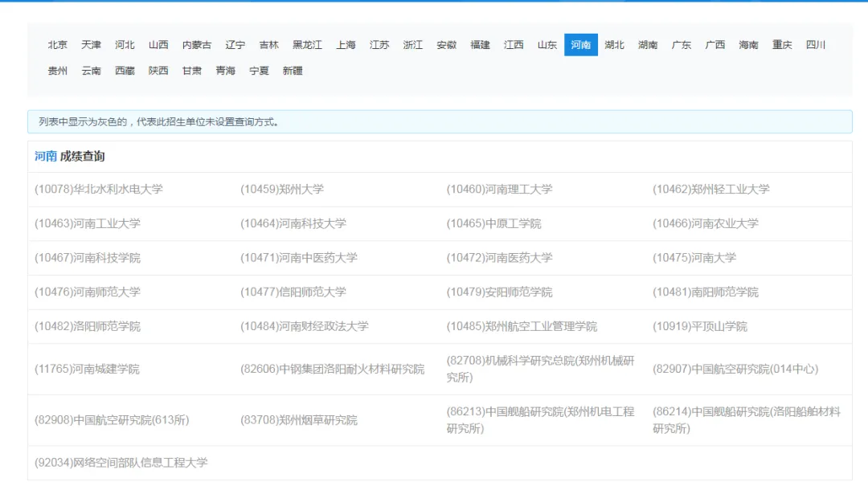Select (10485)郑州航空工业管理学院
This screenshot has width=868, height=486.
pyautogui.click(x=522, y=327)
